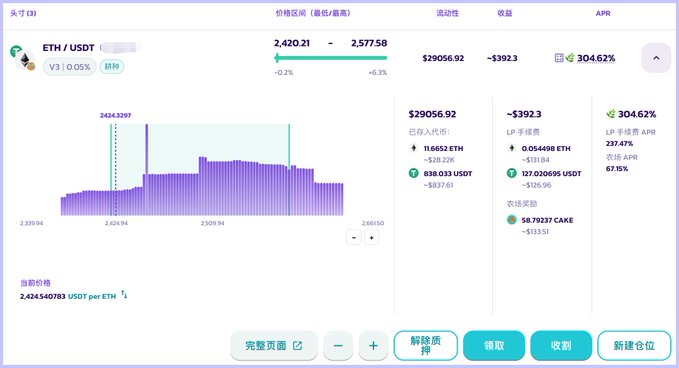
Task: Click the 304.62% APR value in header row
Action: pyautogui.click(x=596, y=58)
